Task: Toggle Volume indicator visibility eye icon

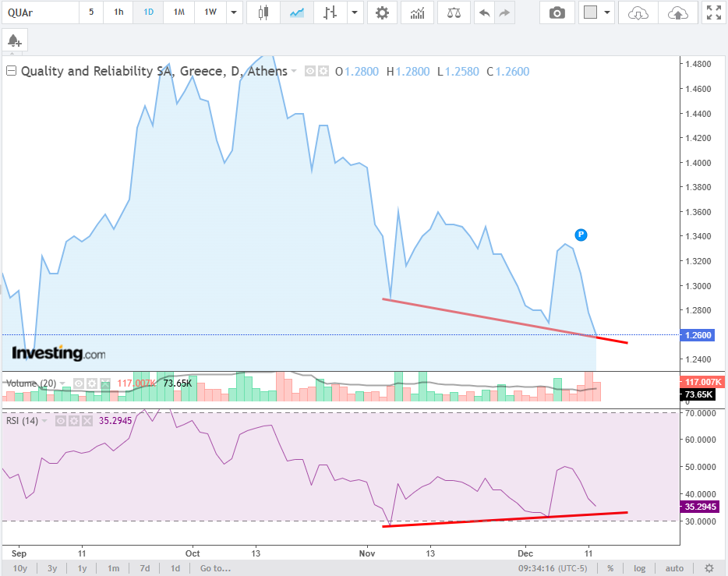Action: [78, 383]
